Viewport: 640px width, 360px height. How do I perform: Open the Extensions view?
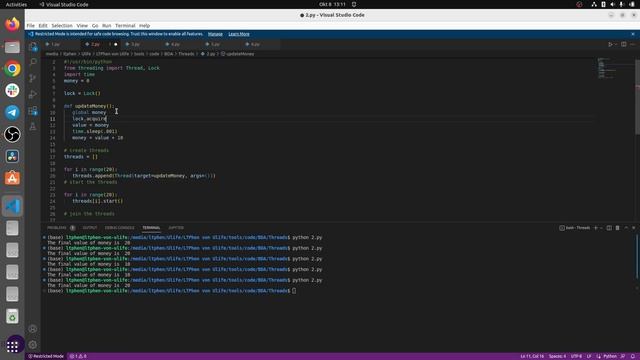click(x=33, y=111)
